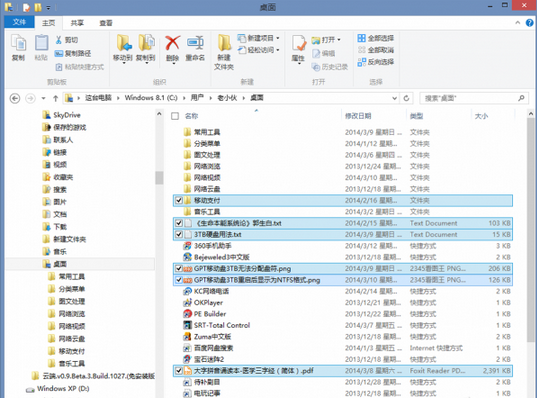Sort by the 大小 column header
Screen dimensions: 537x398
pos(481,116)
